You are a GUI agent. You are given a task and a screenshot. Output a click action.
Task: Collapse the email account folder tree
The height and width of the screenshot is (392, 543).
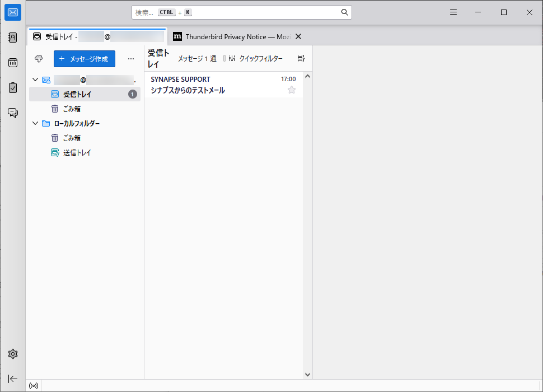[35, 80]
